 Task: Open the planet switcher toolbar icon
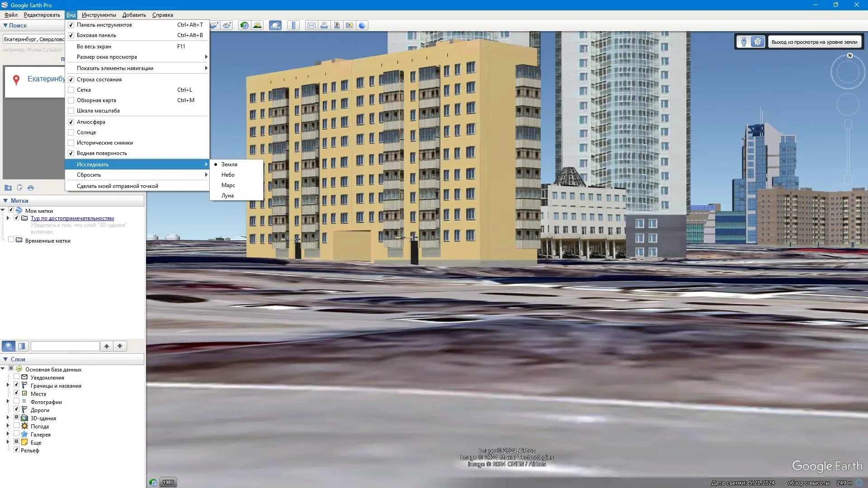point(275,25)
